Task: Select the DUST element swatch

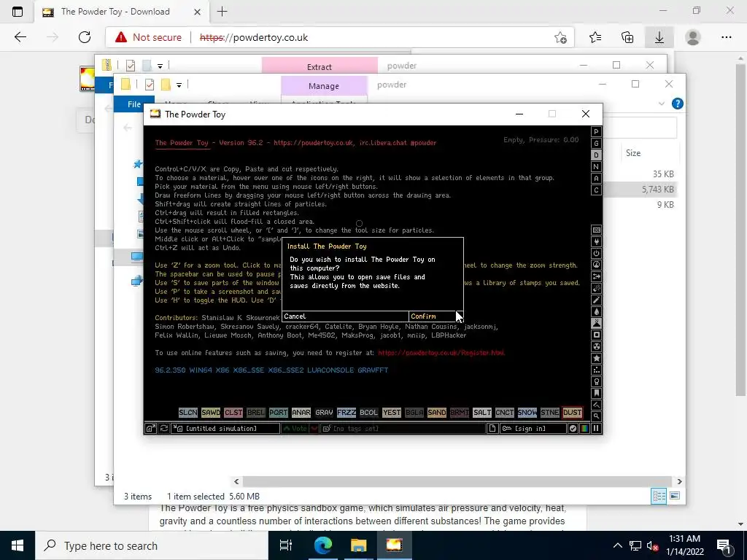Action: tap(572, 413)
